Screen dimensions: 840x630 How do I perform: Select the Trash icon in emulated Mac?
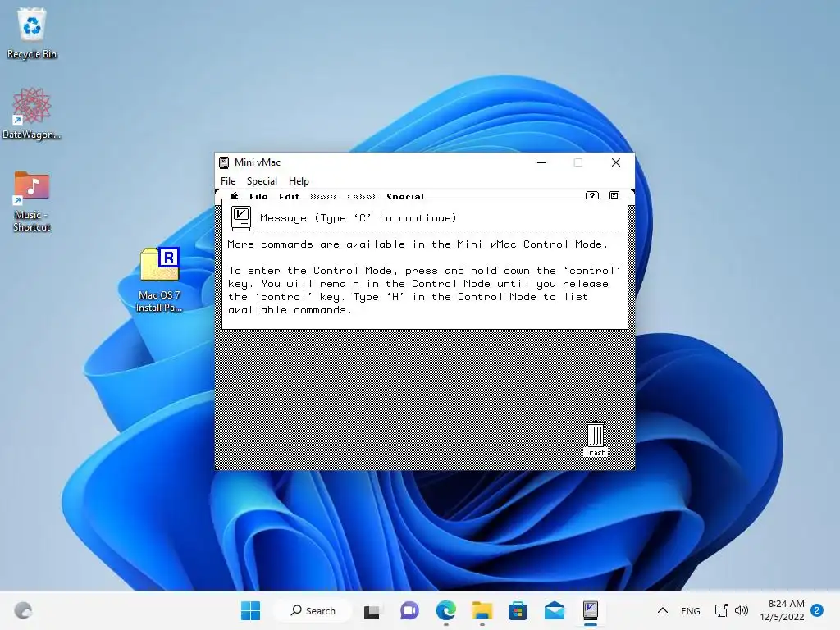[596, 439]
